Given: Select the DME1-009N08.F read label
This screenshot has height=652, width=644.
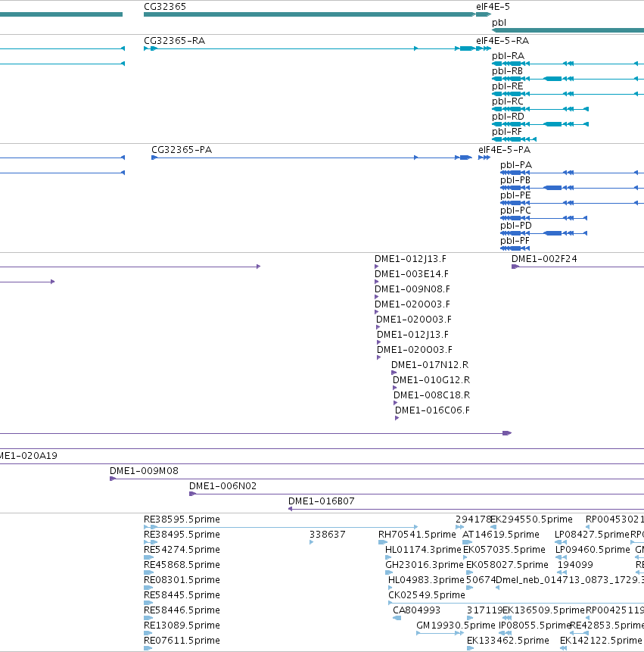Looking at the screenshot, I should click(x=412, y=289).
